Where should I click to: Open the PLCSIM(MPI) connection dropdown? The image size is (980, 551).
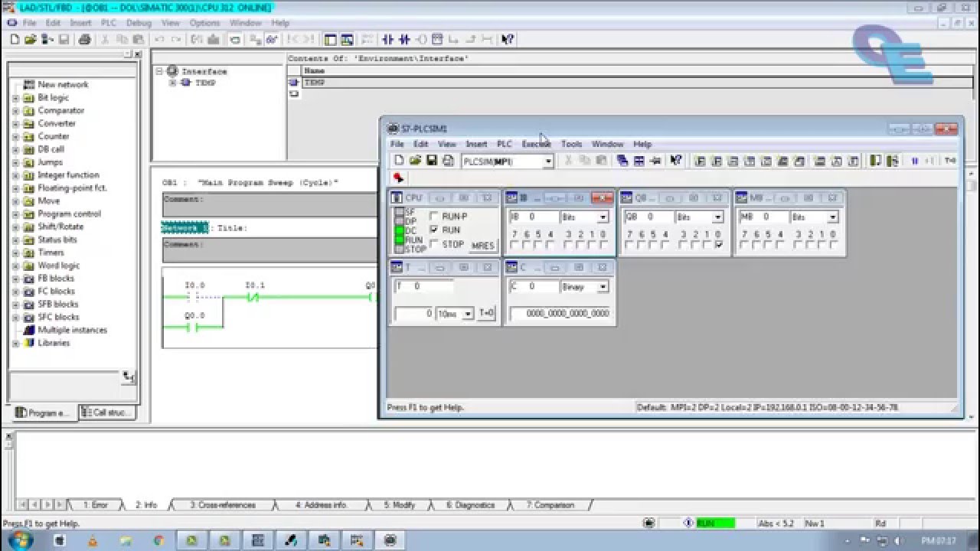pos(548,161)
